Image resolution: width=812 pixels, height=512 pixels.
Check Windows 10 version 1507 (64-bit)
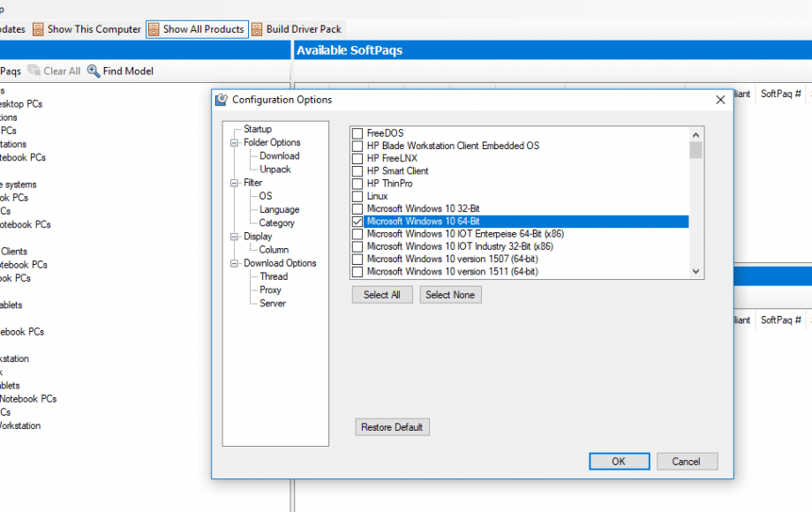(357, 259)
